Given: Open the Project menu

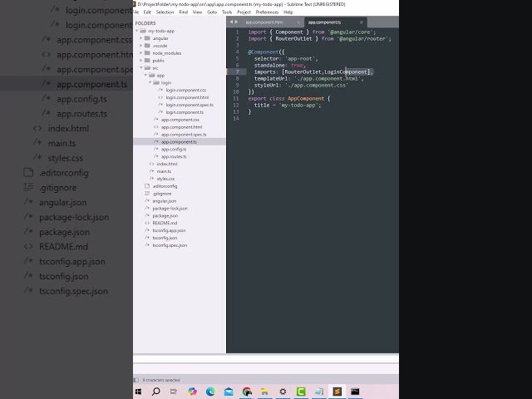Looking at the screenshot, I should [244, 12].
